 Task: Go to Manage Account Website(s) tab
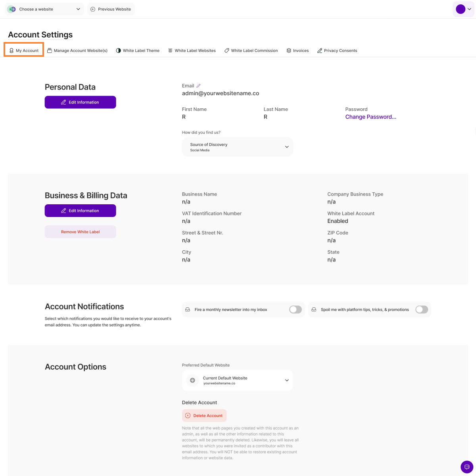point(77,50)
